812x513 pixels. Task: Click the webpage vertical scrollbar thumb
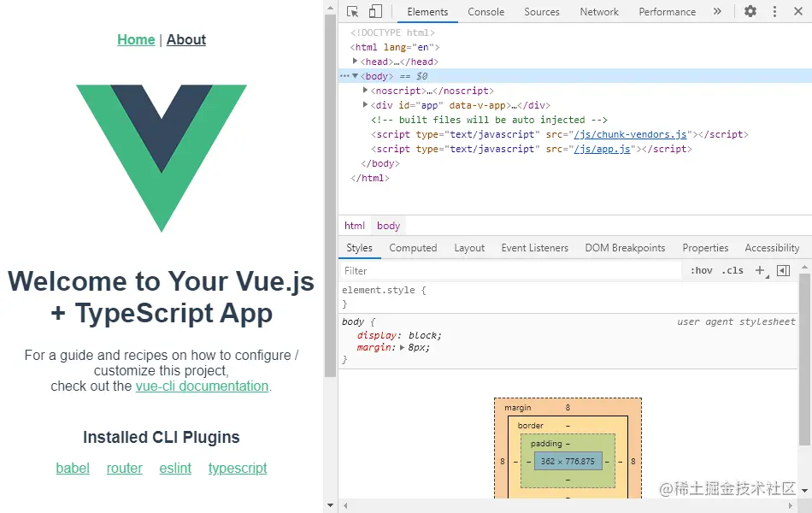(x=331, y=196)
